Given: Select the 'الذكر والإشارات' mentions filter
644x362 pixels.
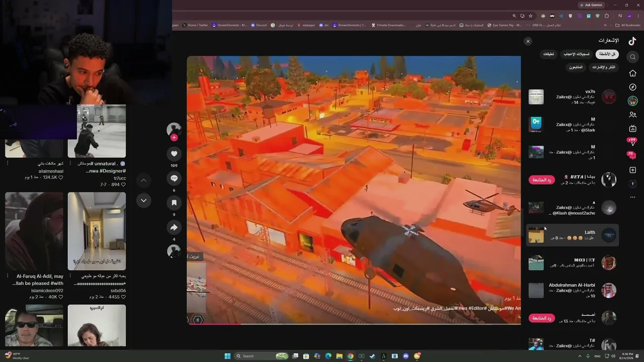Looking at the screenshot, I should pos(604,67).
